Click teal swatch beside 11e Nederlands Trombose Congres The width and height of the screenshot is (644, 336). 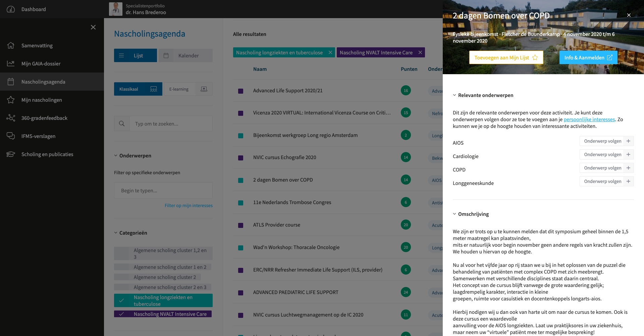[240, 203]
